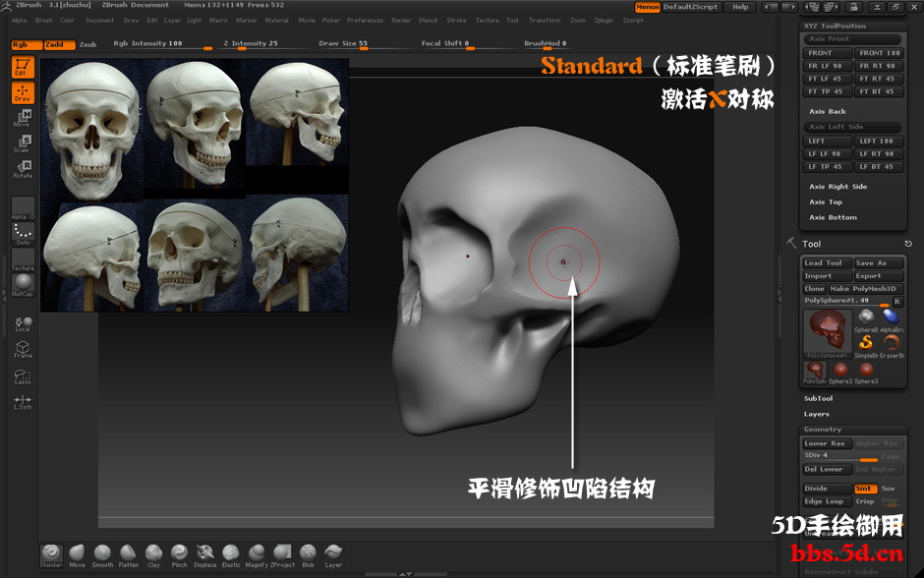Image resolution: width=924 pixels, height=578 pixels.
Task: Expand the Axis Bottom group
Action: (834, 217)
